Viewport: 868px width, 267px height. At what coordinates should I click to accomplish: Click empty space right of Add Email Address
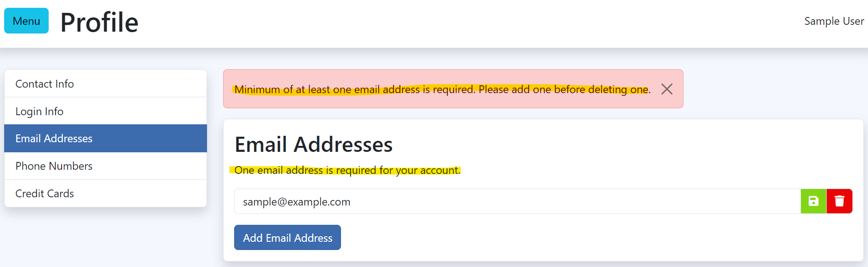(551, 238)
